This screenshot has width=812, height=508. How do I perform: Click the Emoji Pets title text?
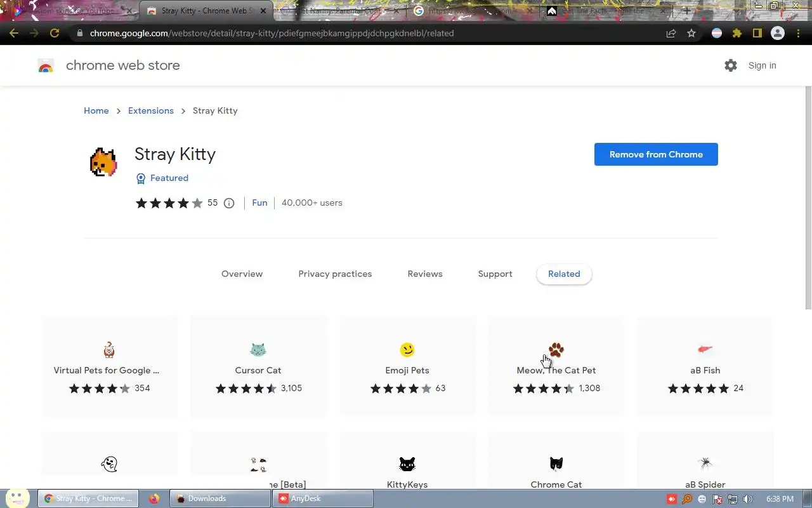[407, 370]
